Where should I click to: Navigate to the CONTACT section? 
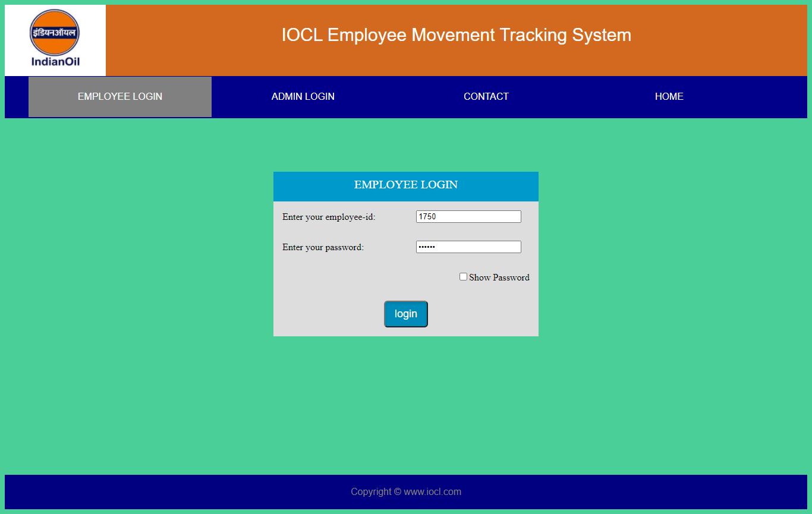486,96
